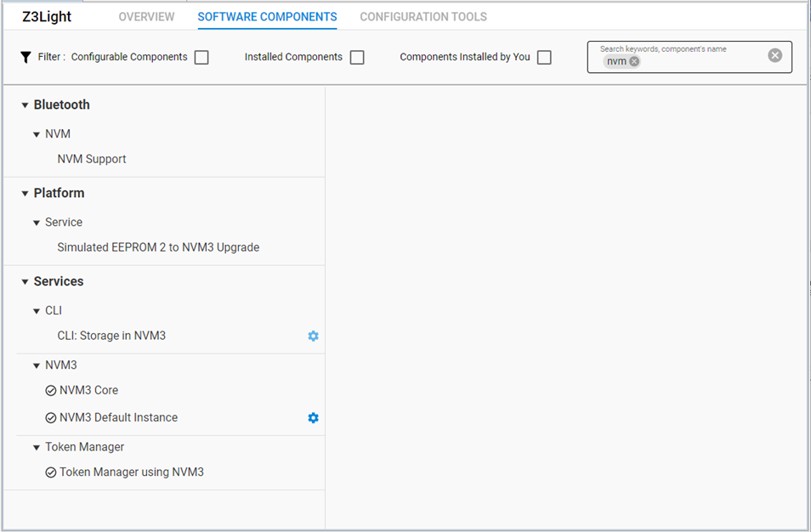Collapse the NVM3 group under Services
This screenshot has height=532, width=811.
click(x=36, y=365)
